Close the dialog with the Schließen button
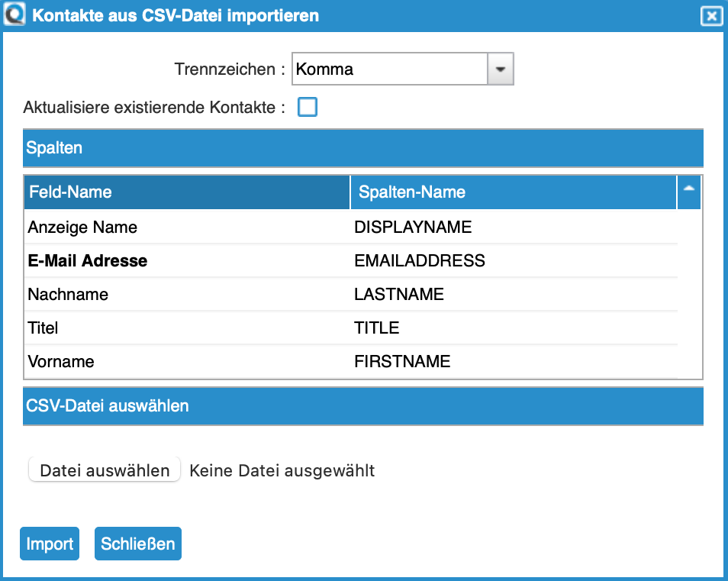Viewport: 728px width, 581px height. (x=137, y=543)
